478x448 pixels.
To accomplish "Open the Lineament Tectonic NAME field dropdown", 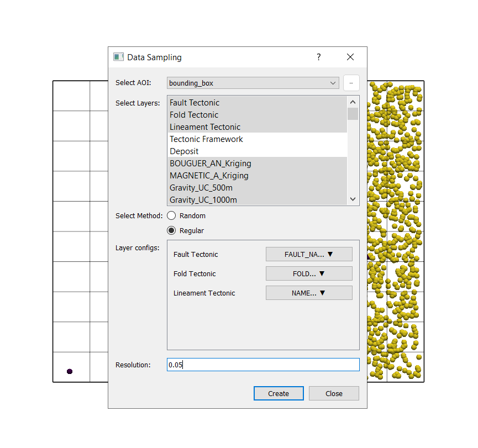I will [x=309, y=293].
